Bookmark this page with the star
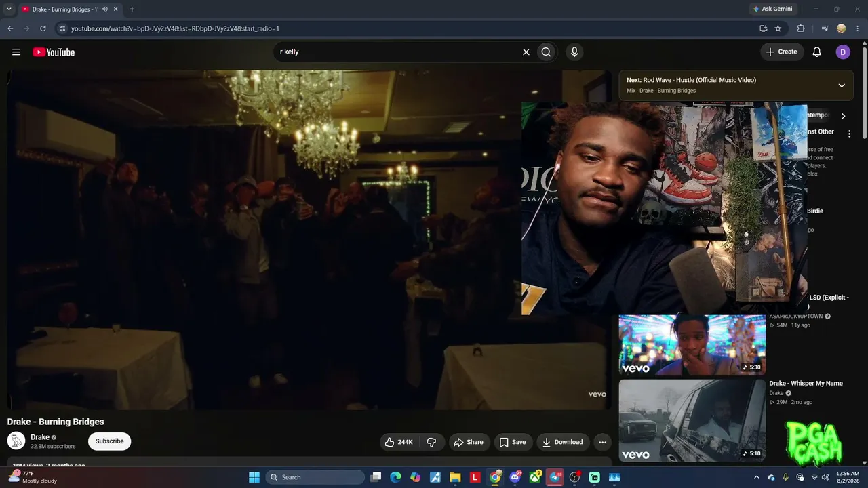 click(x=778, y=28)
